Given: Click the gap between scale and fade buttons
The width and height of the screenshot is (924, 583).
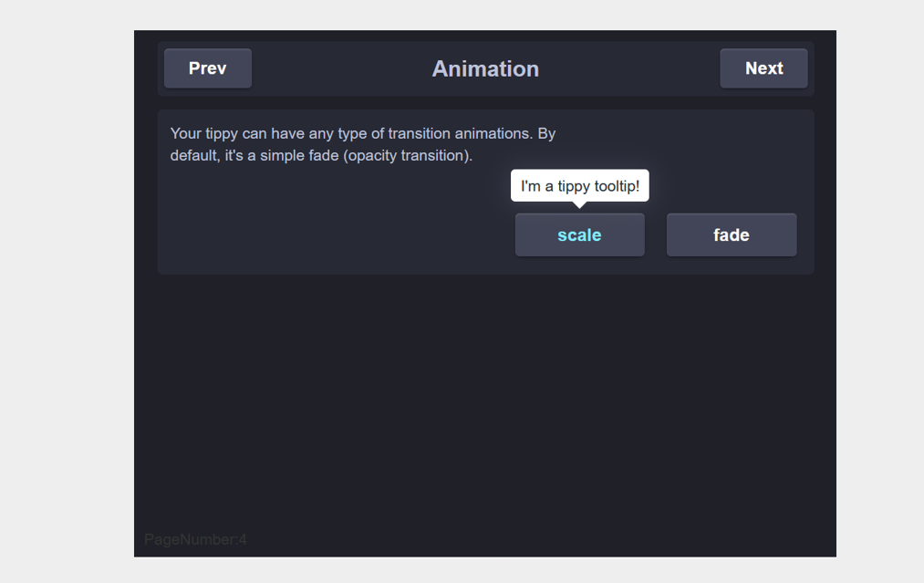Looking at the screenshot, I should (x=655, y=234).
